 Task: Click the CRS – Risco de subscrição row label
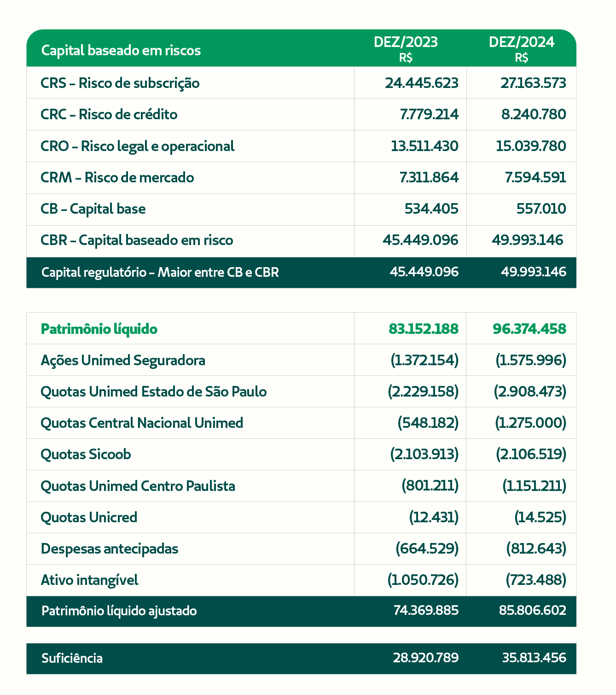click(x=120, y=83)
